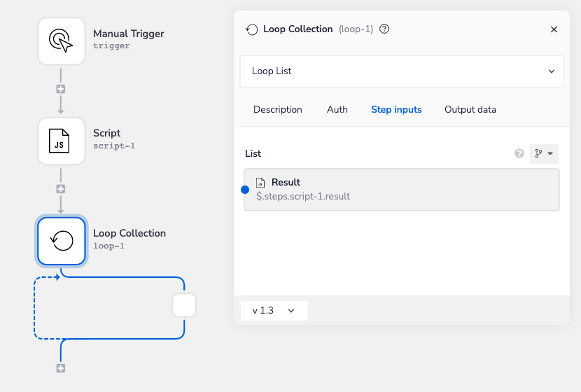581x392 pixels.
Task: Open the Step inputs tab
Action: coord(396,110)
